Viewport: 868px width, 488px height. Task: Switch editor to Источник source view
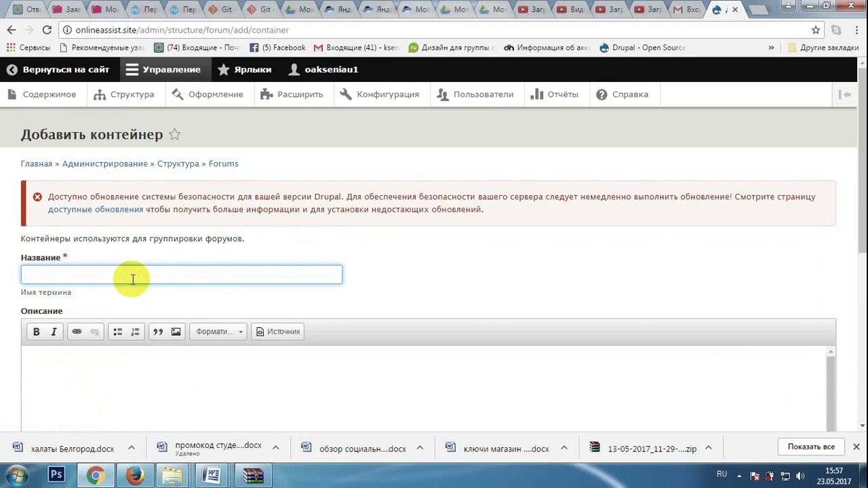pyautogui.click(x=278, y=331)
